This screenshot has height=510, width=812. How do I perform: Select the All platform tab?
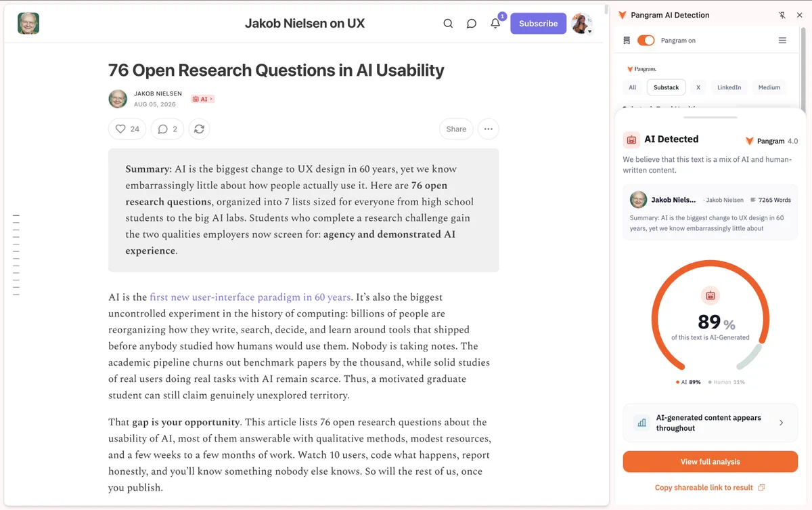tap(632, 87)
